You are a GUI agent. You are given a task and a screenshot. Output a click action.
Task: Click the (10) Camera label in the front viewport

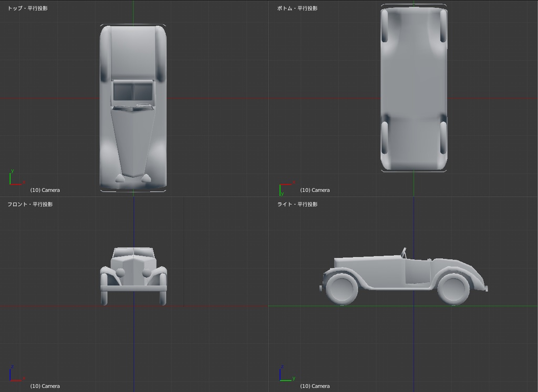point(45,386)
